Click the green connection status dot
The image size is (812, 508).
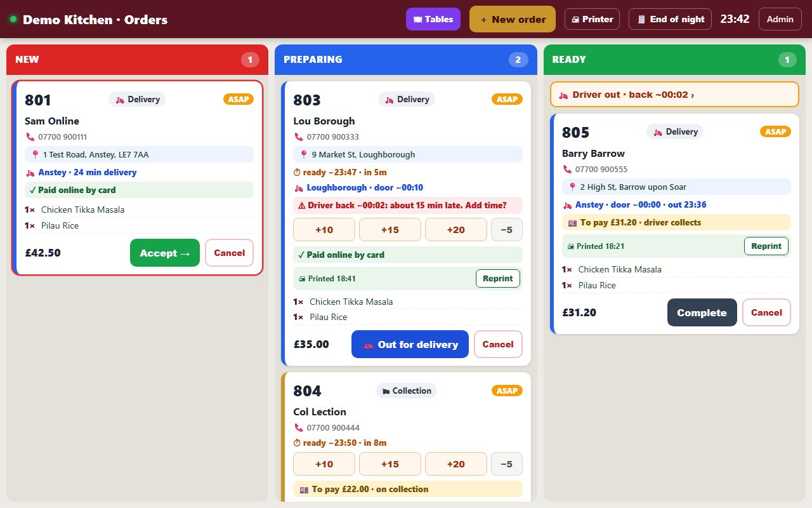coord(13,19)
